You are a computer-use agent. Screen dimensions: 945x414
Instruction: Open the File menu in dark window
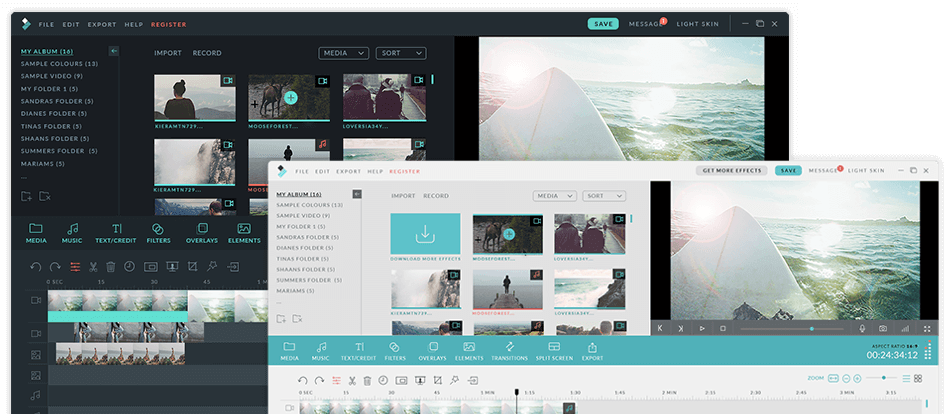click(47, 24)
